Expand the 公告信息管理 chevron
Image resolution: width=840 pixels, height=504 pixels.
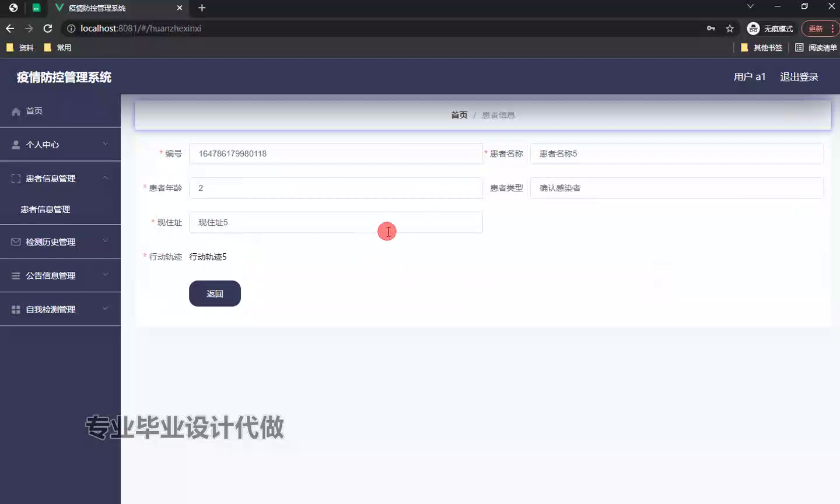[x=106, y=275]
